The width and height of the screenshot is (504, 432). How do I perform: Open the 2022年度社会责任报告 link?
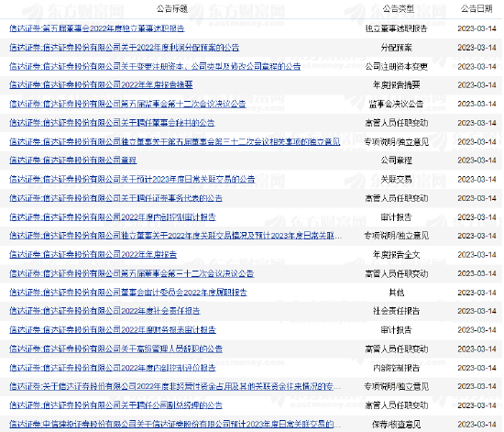click(104, 311)
